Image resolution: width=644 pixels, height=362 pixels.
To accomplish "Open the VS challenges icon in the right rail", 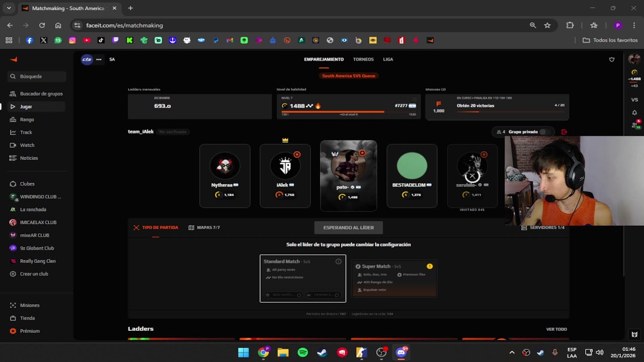I will 634,100.
